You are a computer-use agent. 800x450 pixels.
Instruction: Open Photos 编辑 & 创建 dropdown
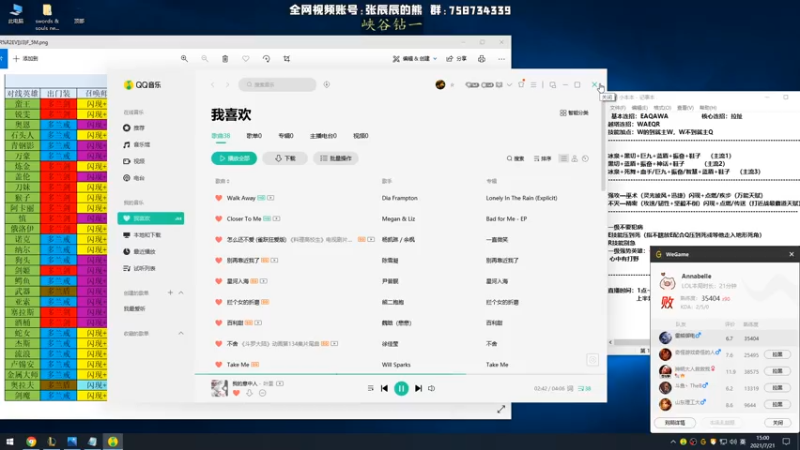415,59
